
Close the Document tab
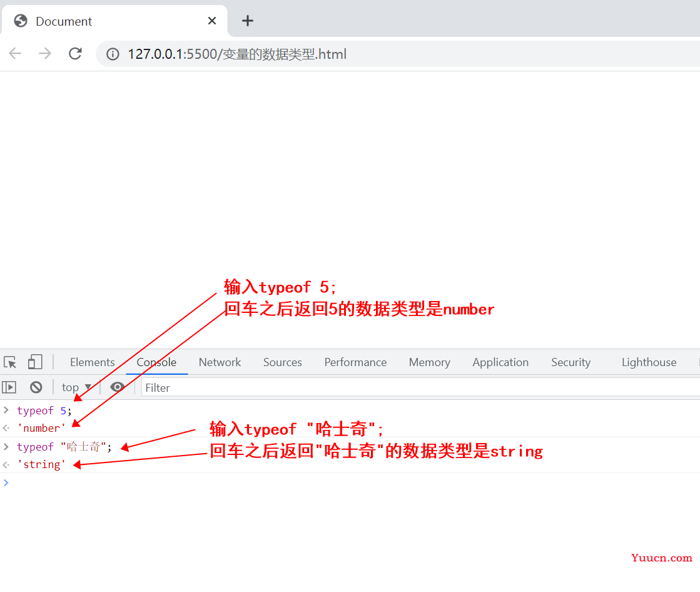pos(212,21)
